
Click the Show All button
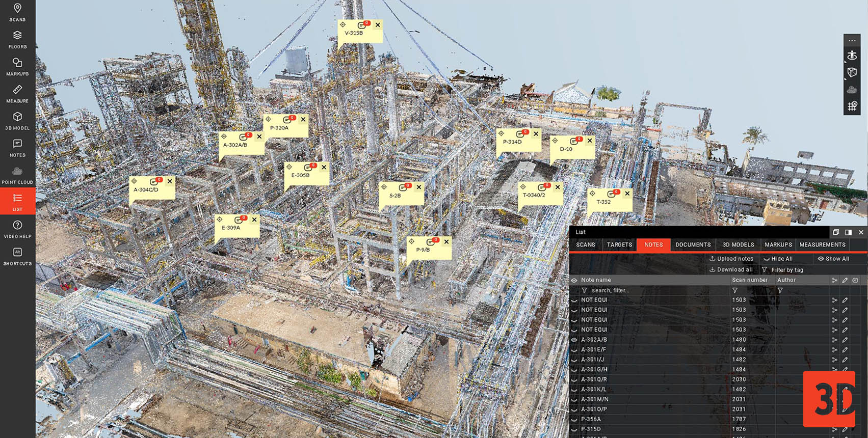click(x=833, y=259)
